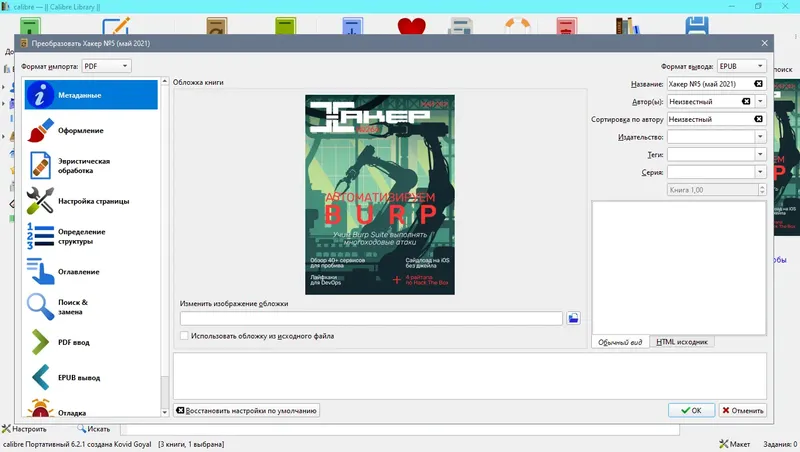
Task: Click the library bookshelf icon in calibre toolbar
Action: tap(628, 26)
